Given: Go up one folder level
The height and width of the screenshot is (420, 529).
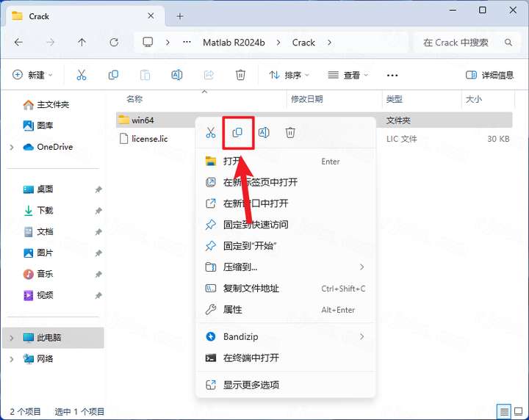Looking at the screenshot, I should point(82,43).
